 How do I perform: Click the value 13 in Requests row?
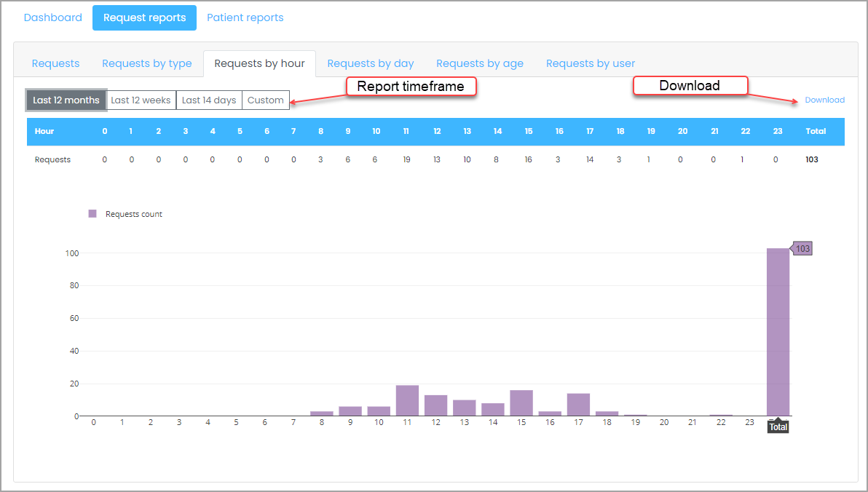[x=437, y=159]
